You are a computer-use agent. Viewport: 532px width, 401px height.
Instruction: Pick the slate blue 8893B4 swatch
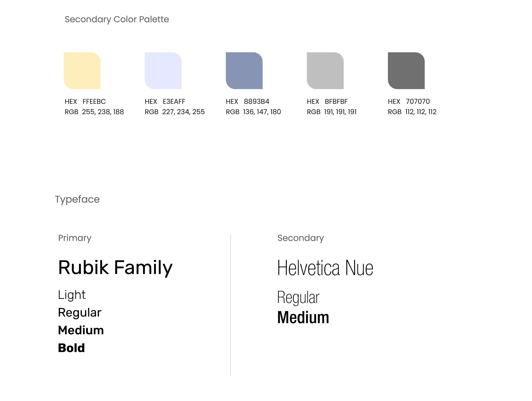244,71
